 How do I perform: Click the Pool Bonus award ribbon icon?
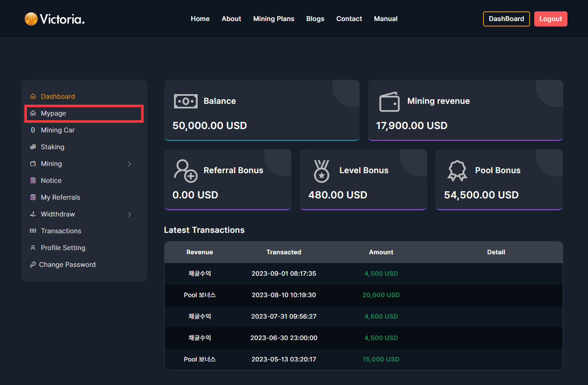(x=457, y=171)
